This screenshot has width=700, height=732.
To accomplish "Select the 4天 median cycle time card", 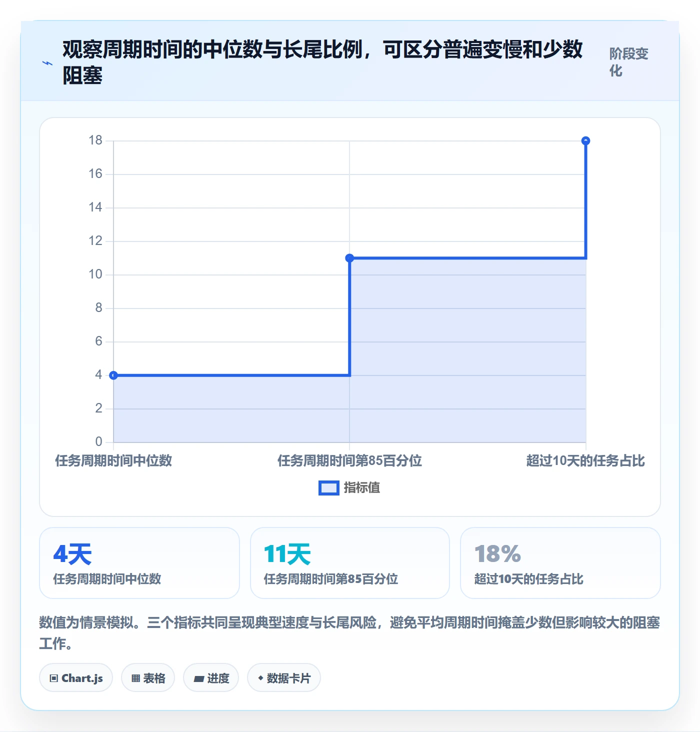I will tap(139, 563).
